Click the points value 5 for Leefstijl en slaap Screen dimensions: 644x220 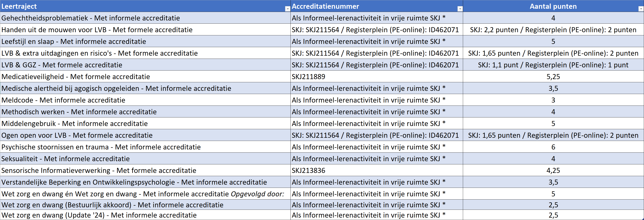point(553,41)
